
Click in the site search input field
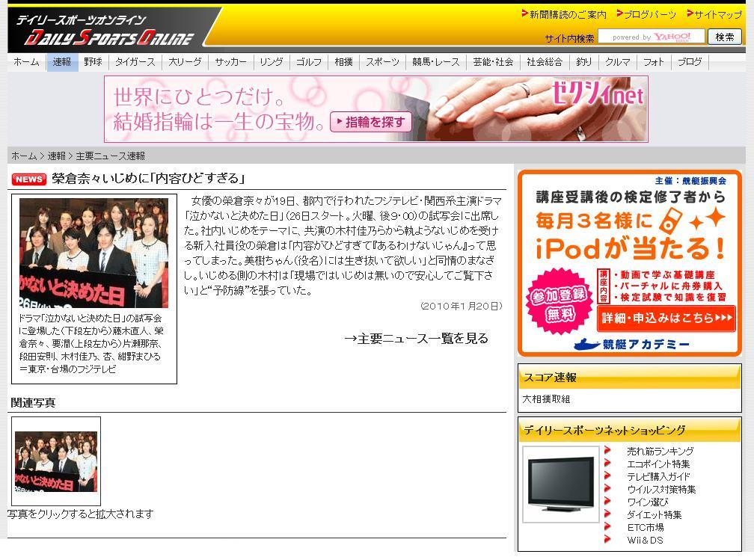pos(651,37)
